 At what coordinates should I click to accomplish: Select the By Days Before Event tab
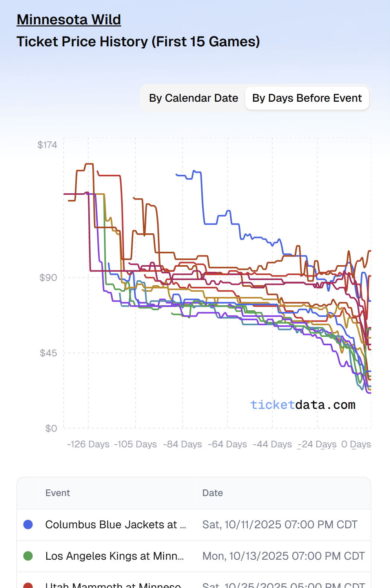(x=307, y=98)
